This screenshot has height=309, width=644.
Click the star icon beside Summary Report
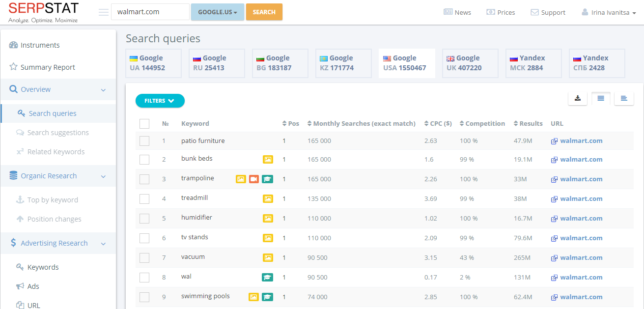coord(13,67)
